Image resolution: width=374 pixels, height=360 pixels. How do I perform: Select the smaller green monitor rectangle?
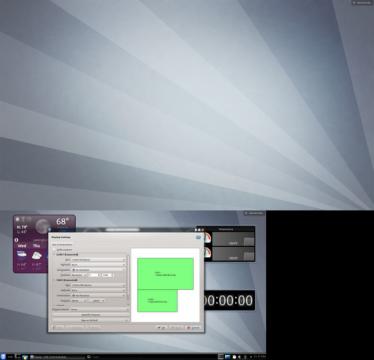pyautogui.click(x=157, y=301)
